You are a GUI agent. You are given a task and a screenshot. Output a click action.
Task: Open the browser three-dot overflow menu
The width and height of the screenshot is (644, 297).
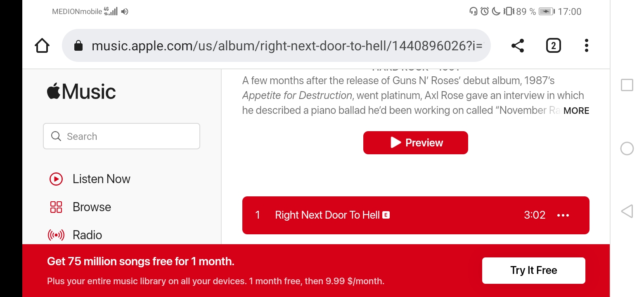[x=586, y=45]
